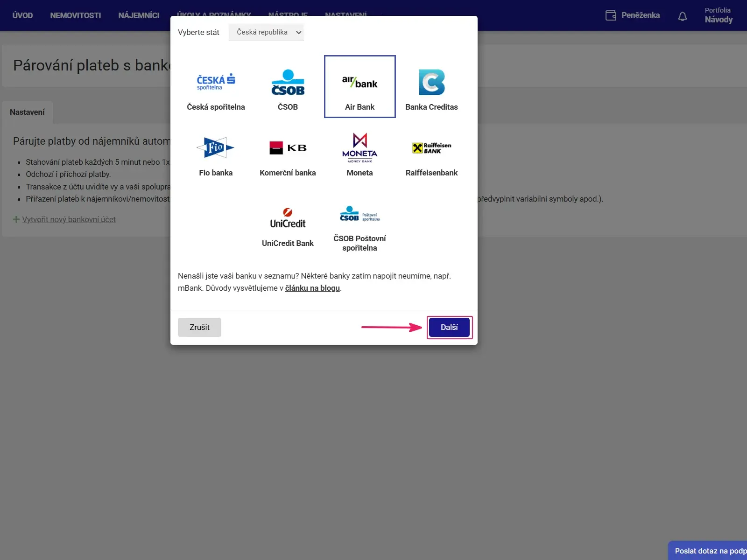
Task: Click the UniCredit Bank label text
Action: [x=288, y=243]
